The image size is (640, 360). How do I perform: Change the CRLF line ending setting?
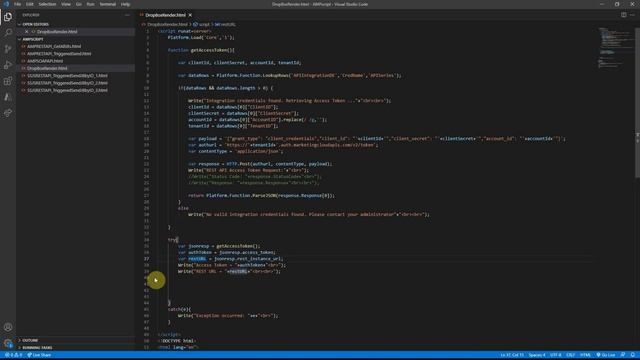click(571, 355)
